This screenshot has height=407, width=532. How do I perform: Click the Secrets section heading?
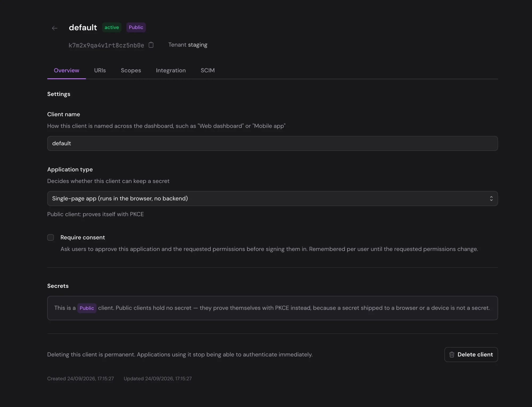point(58,286)
